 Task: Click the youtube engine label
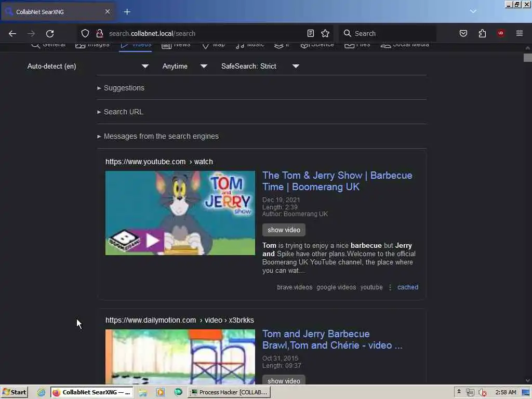pos(371,287)
